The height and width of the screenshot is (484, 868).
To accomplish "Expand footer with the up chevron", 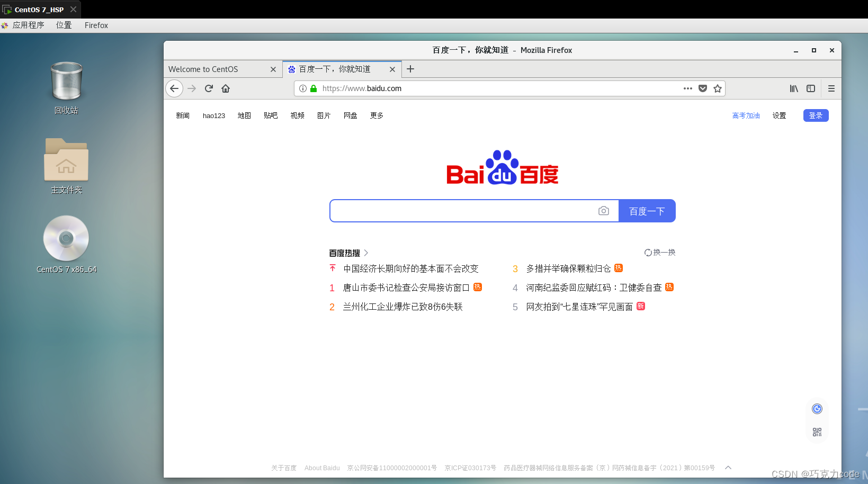I will 728,468.
